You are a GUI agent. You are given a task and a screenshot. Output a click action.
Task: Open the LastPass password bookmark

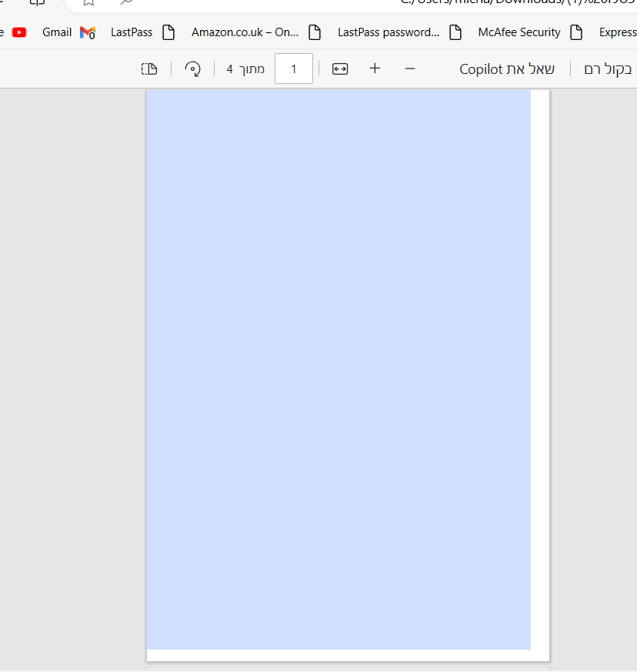coord(400,32)
